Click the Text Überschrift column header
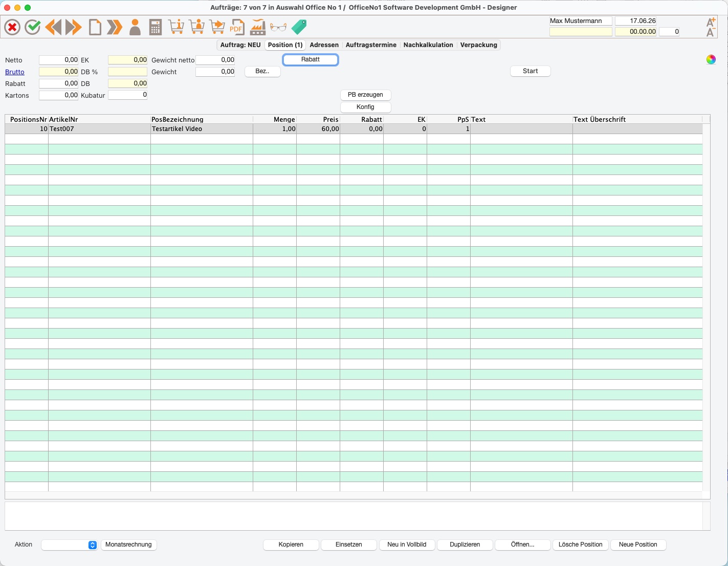The width and height of the screenshot is (728, 566). point(637,120)
